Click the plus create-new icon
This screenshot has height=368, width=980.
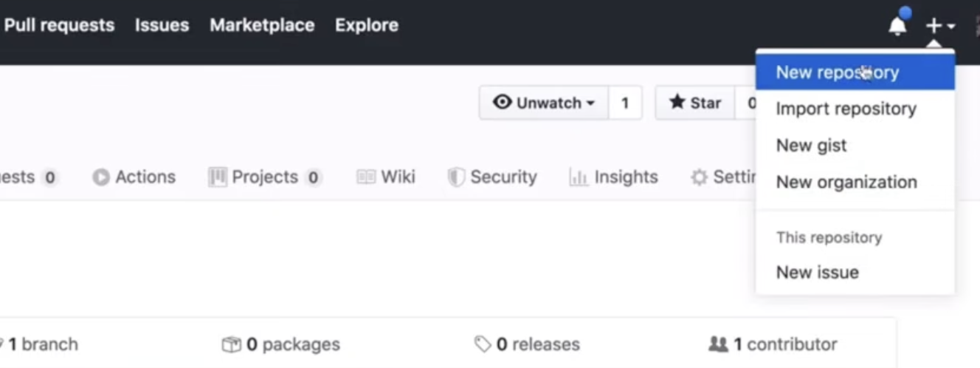coord(934,26)
